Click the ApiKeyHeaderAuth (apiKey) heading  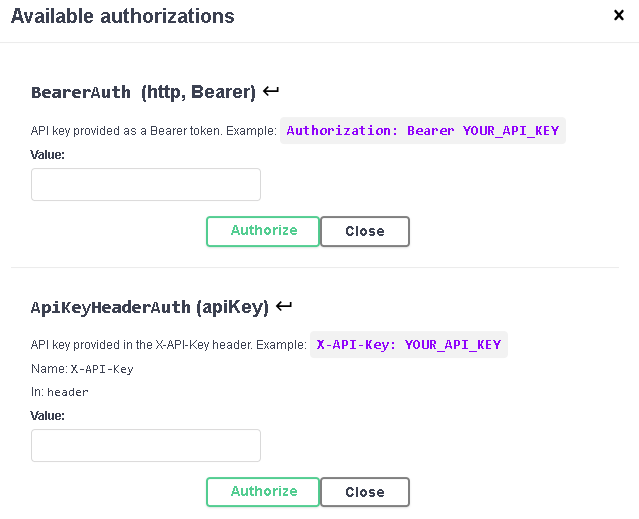150,307
